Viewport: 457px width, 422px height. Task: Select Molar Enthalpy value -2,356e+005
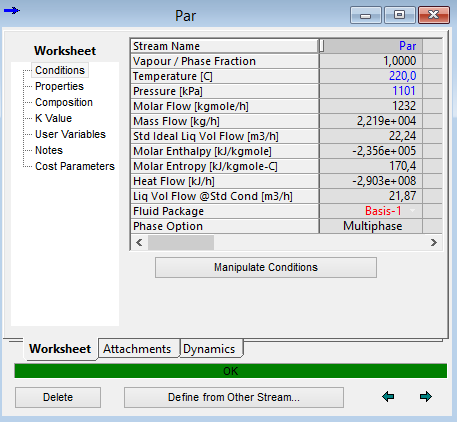pos(371,151)
